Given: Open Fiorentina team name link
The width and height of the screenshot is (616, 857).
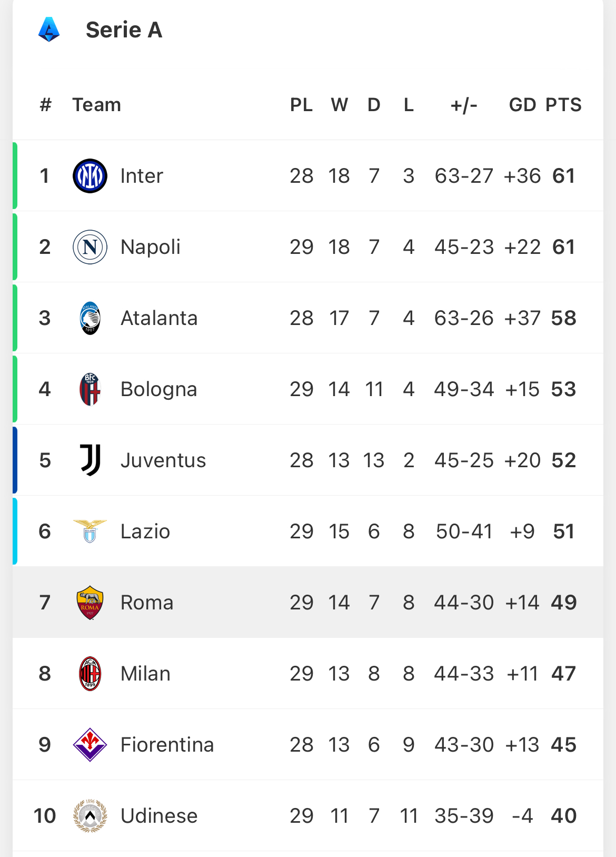Looking at the screenshot, I should tap(167, 745).
